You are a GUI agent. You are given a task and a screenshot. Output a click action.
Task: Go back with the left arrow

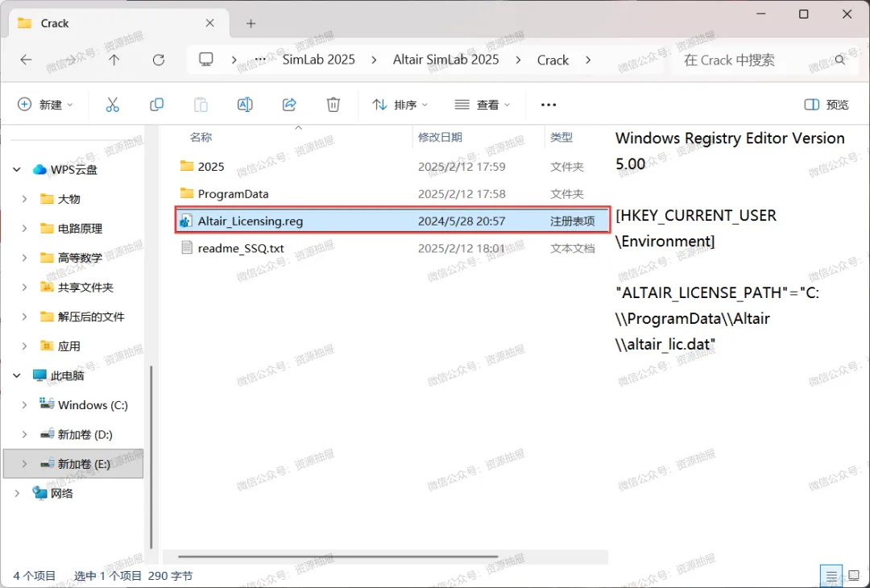coord(26,60)
